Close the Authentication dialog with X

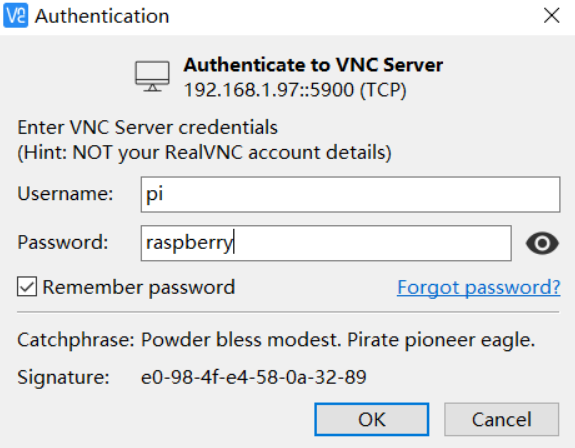(x=551, y=16)
